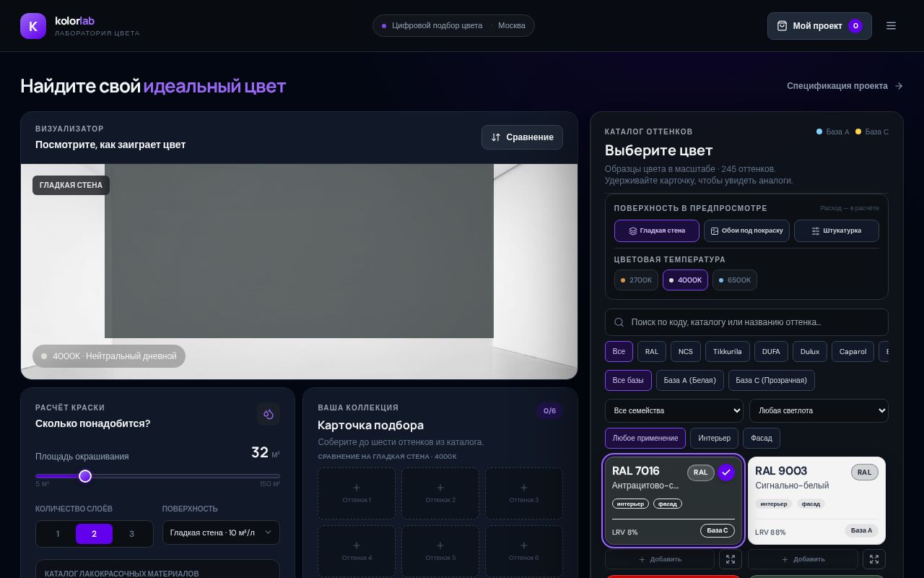Click empty slot Оттенок 1
Image resolution: width=924 pixels, height=578 pixels.
click(x=357, y=493)
